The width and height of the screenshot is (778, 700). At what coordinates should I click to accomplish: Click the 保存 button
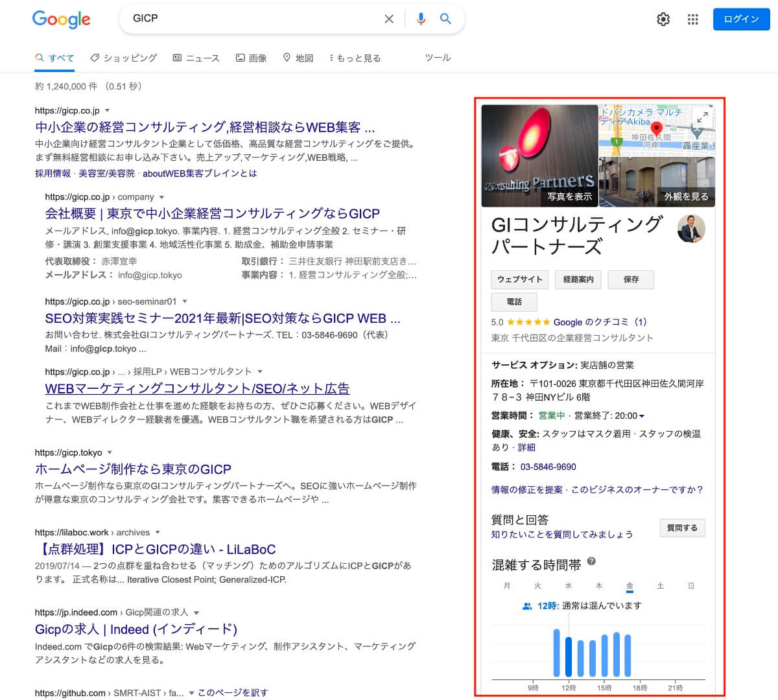pos(631,279)
